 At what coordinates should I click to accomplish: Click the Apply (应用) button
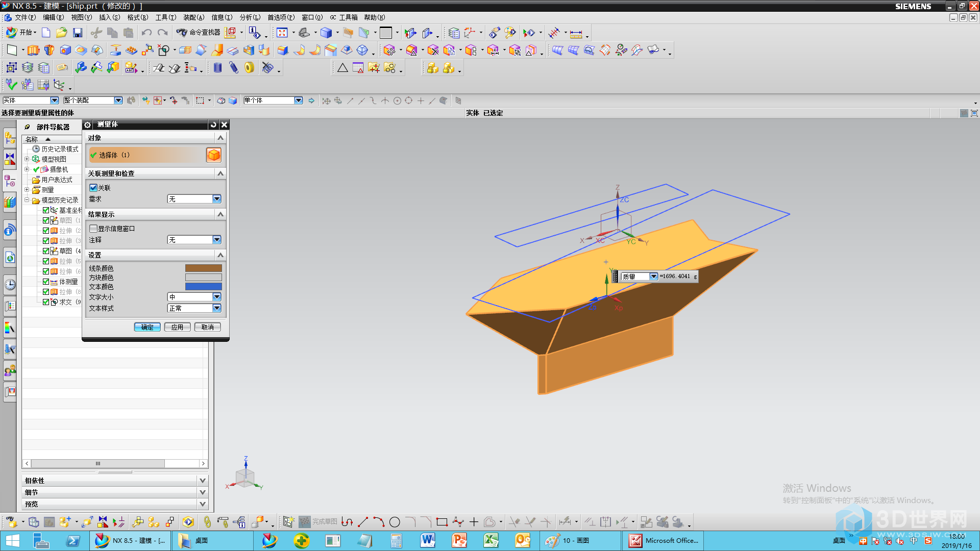pyautogui.click(x=177, y=327)
